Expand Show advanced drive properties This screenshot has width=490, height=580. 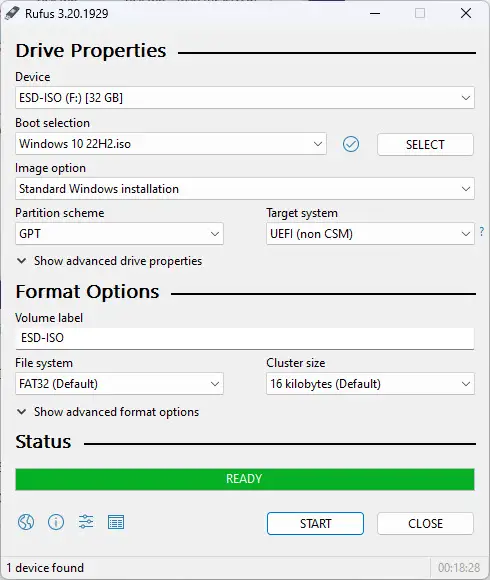coord(109,261)
